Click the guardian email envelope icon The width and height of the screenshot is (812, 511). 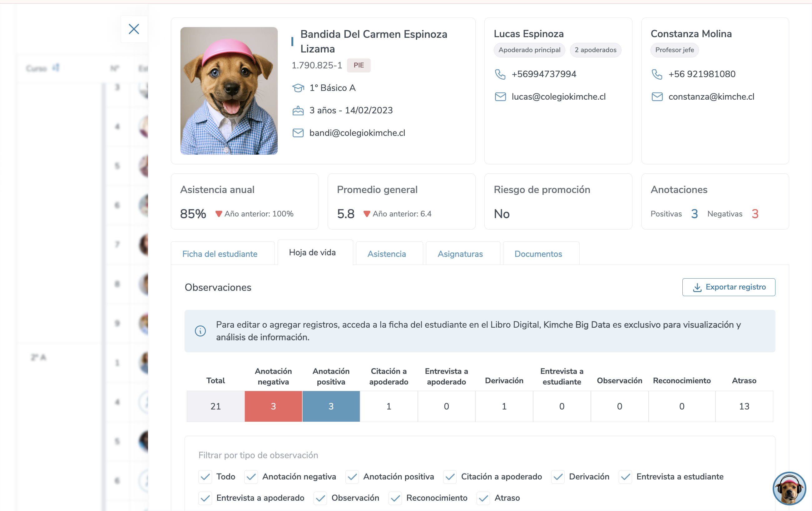pos(500,97)
